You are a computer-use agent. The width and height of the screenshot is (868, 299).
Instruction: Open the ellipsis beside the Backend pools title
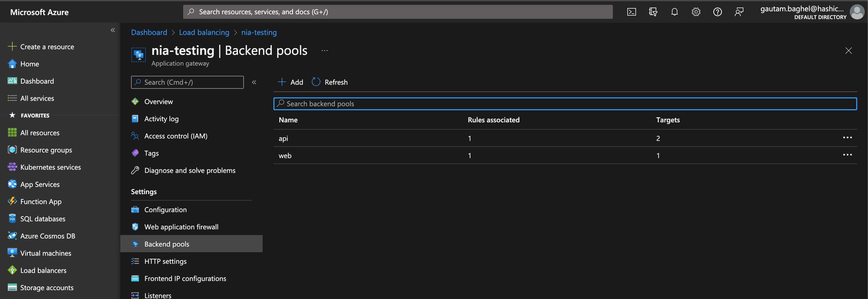[324, 51]
